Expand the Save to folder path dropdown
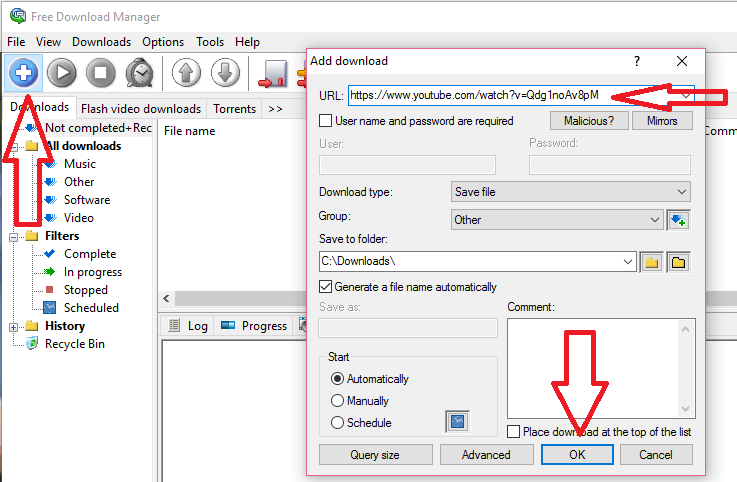Image resolution: width=737 pixels, height=482 pixels. 627,261
